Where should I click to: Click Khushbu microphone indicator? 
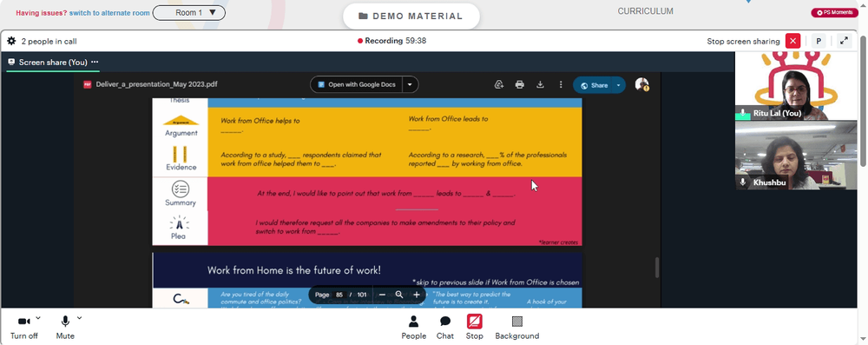743,182
